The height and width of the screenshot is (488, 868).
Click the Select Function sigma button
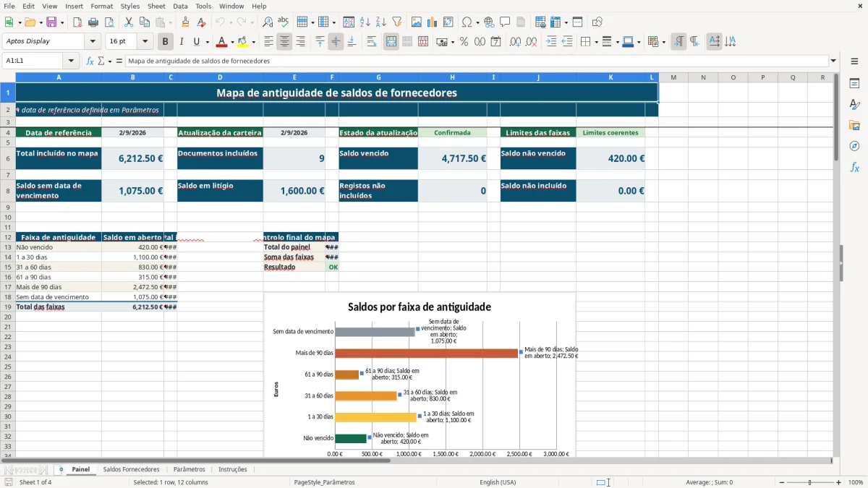[x=101, y=61]
